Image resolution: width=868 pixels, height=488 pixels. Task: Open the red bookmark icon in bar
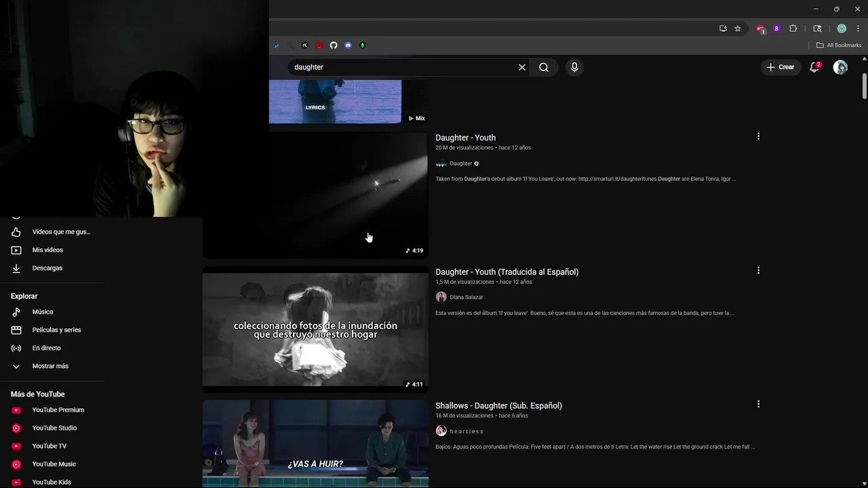point(319,45)
